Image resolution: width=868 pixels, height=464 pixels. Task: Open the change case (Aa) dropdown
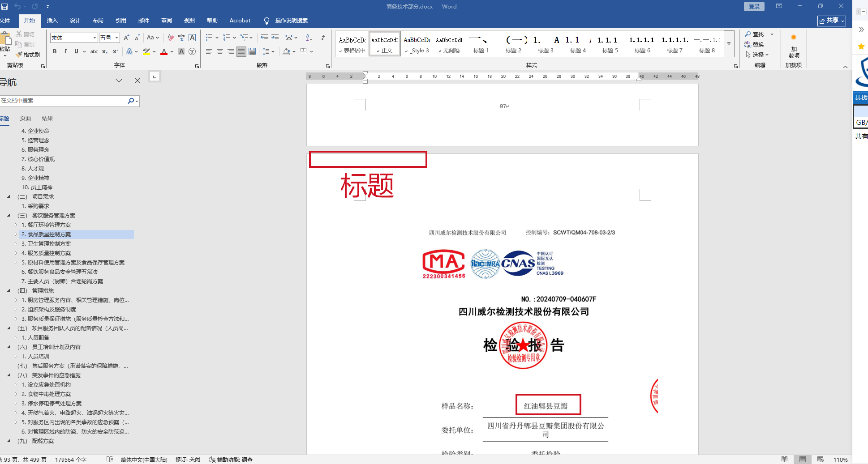[x=153, y=38]
